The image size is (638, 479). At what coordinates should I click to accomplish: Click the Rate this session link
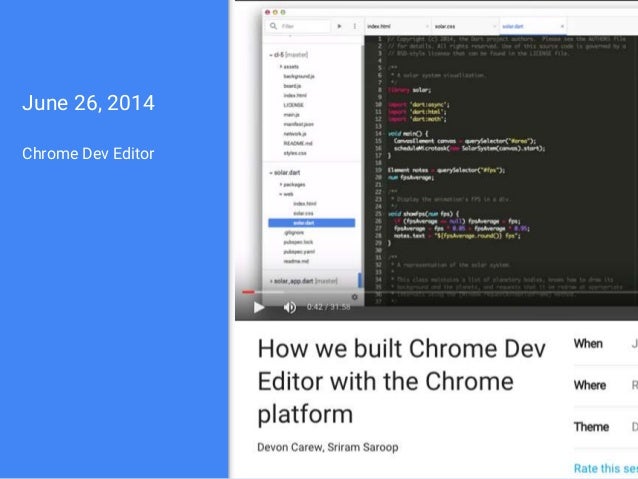pyautogui.click(x=605, y=468)
